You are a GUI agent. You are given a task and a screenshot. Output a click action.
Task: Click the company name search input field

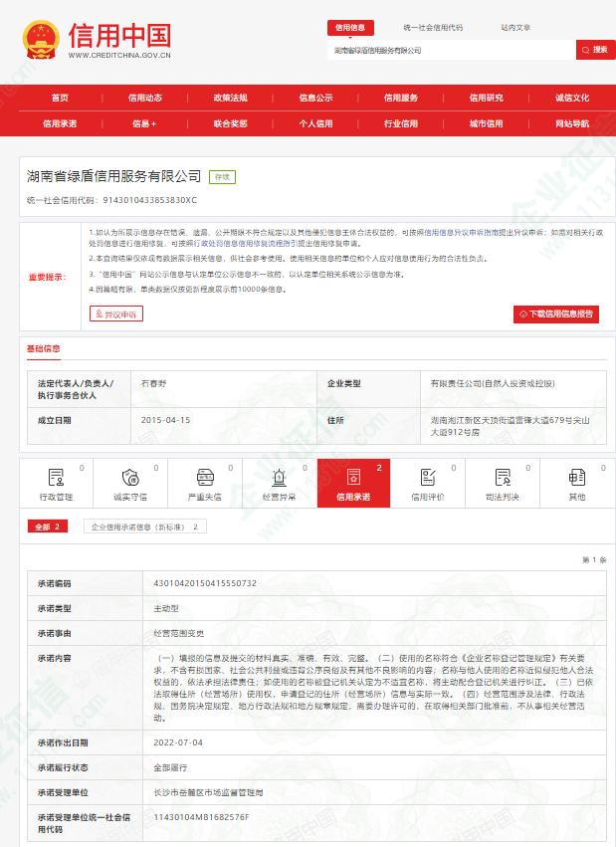pos(452,50)
